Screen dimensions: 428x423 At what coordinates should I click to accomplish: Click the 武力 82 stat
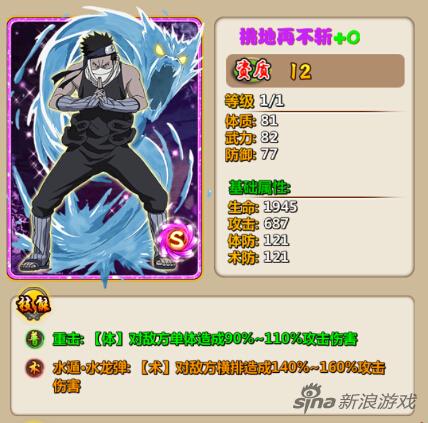click(x=252, y=137)
